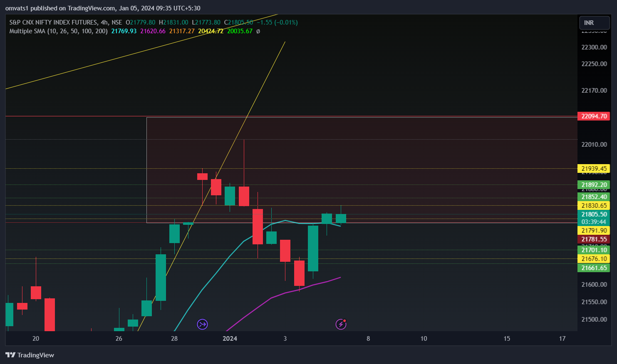Viewport: 617px width, 364px height.
Task: Click the 22170.00 price scale value
Action: [594, 91]
